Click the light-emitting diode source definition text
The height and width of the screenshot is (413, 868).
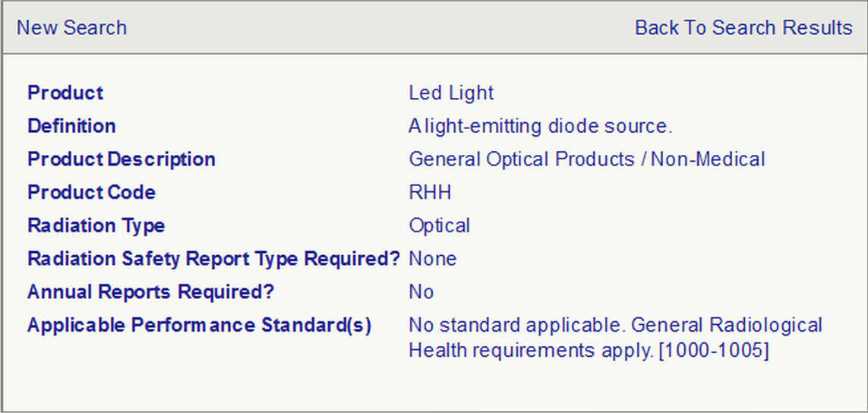pos(541,126)
